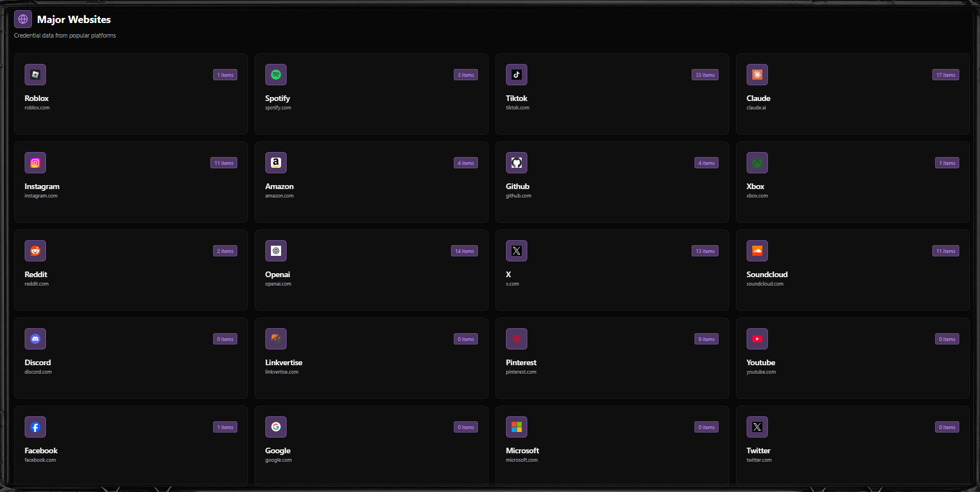The image size is (980, 492).
Task: Click the "3 items" badge on Spotify
Action: pyautogui.click(x=466, y=75)
